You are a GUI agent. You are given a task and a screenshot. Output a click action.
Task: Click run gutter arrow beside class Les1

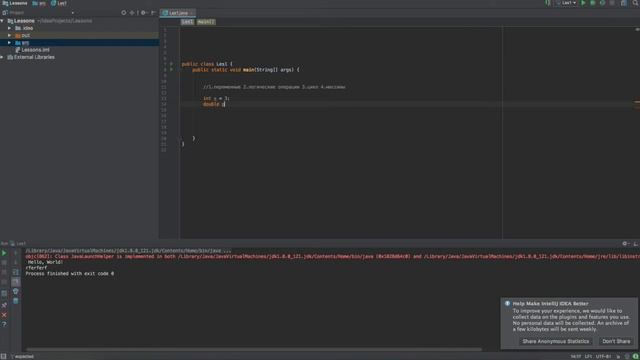(171, 64)
